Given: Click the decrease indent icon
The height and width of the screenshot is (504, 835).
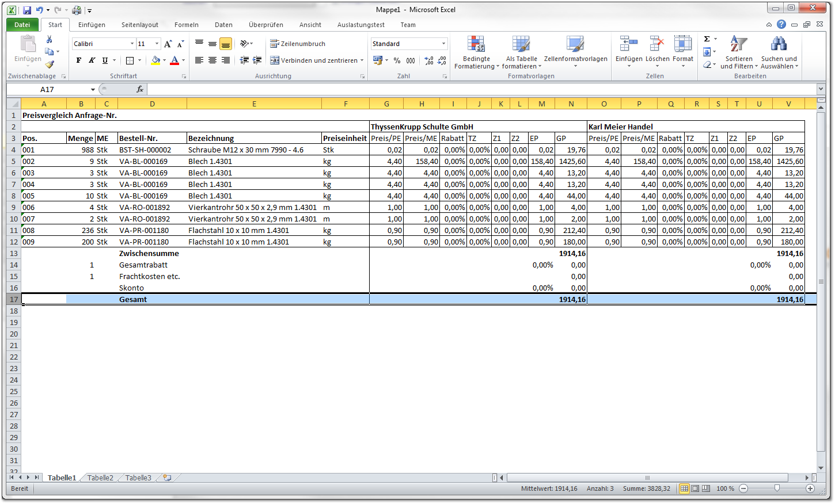Looking at the screenshot, I should pos(244,60).
